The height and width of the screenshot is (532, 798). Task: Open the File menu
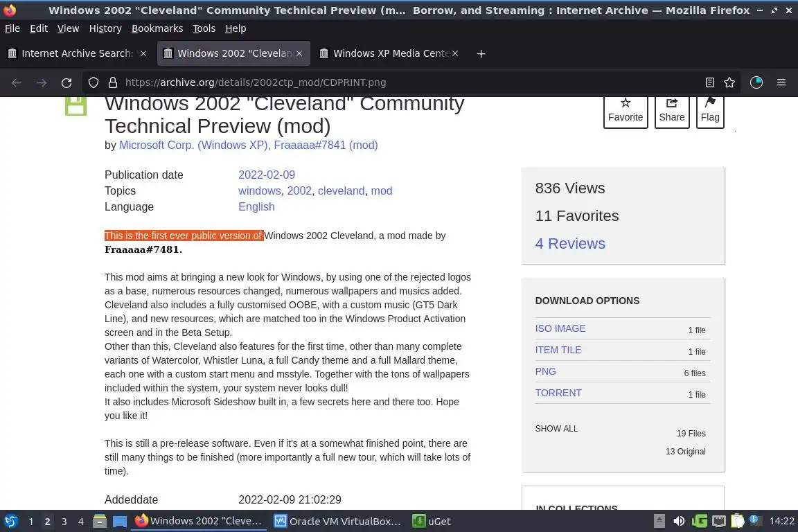pos(12,28)
